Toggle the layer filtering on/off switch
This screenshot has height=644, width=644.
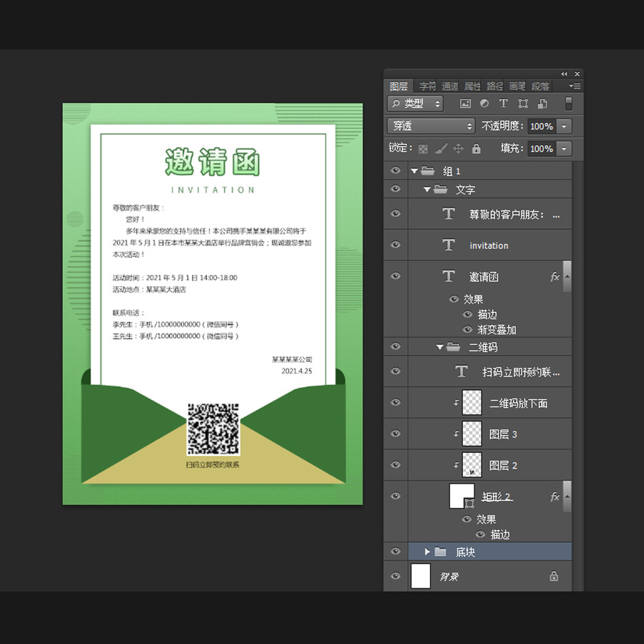pyautogui.click(x=569, y=104)
